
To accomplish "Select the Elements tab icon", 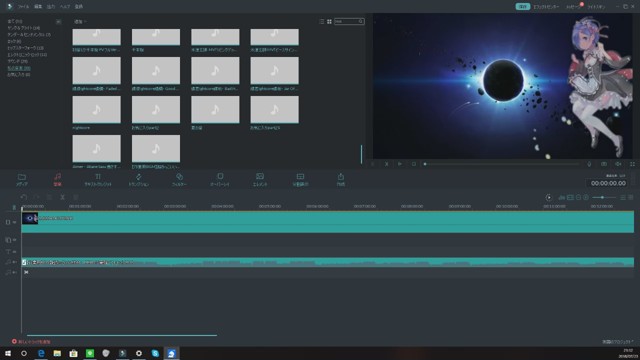I will pyautogui.click(x=260, y=176).
